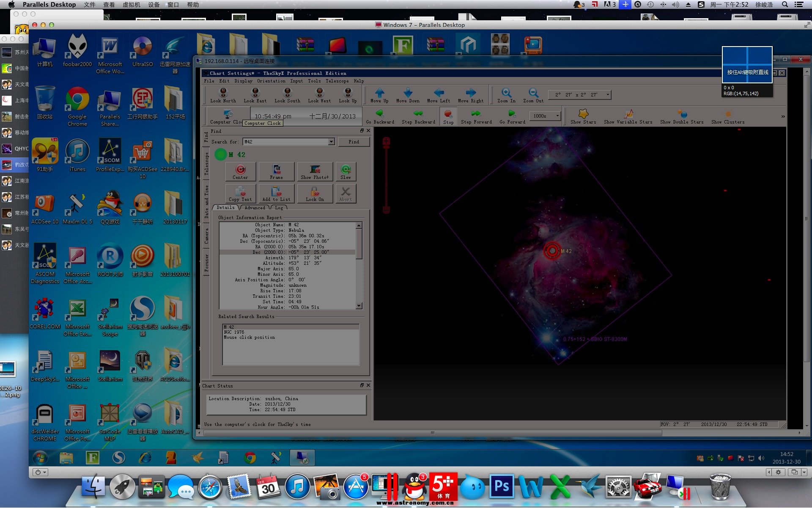This screenshot has width=812, height=508.
Task: Click the Find button
Action: 354,142
